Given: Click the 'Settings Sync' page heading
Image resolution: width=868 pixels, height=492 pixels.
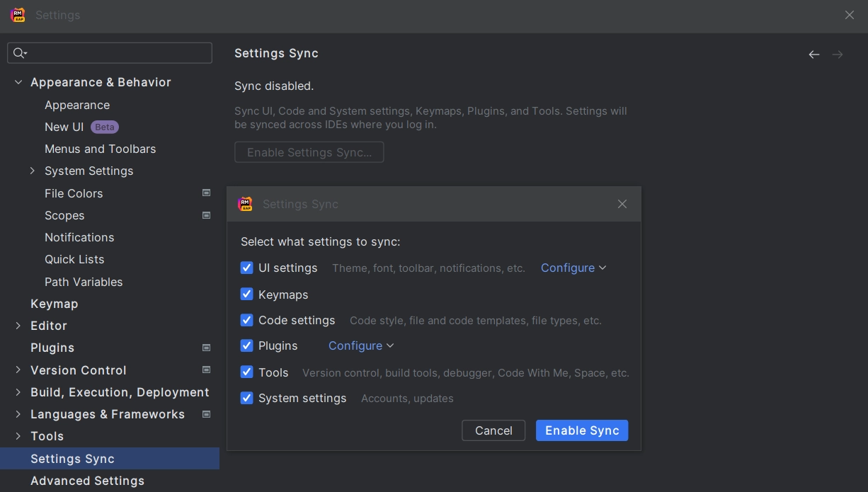Looking at the screenshot, I should click(276, 53).
